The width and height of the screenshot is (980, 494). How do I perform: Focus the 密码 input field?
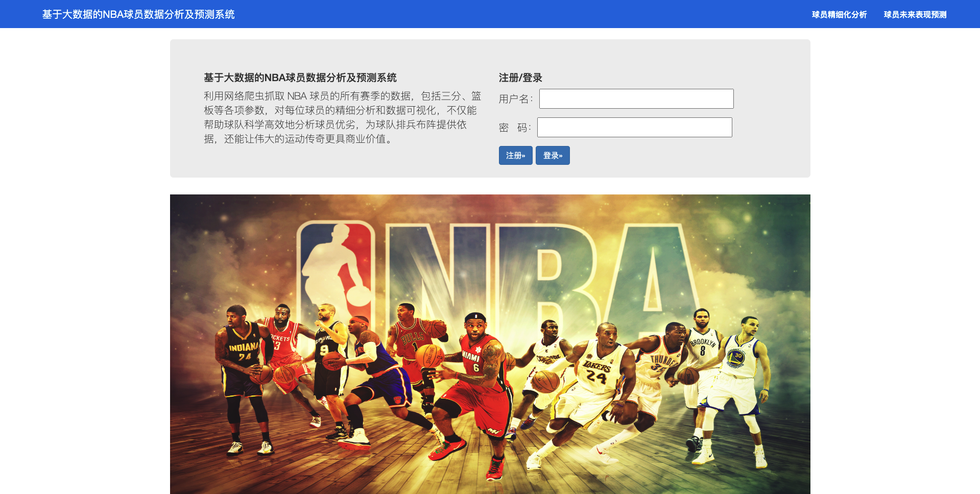pyautogui.click(x=635, y=127)
